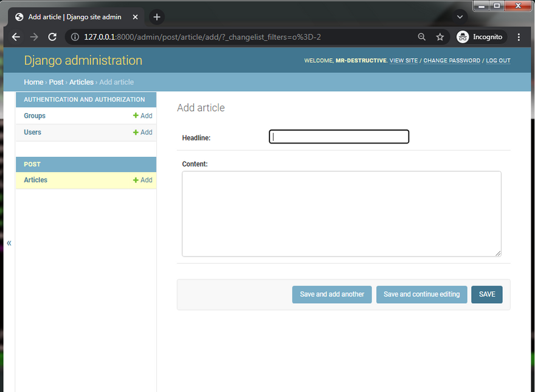Screen dimensions: 535x392
Task: Click the Add link beside Articles
Action: [143, 181]
